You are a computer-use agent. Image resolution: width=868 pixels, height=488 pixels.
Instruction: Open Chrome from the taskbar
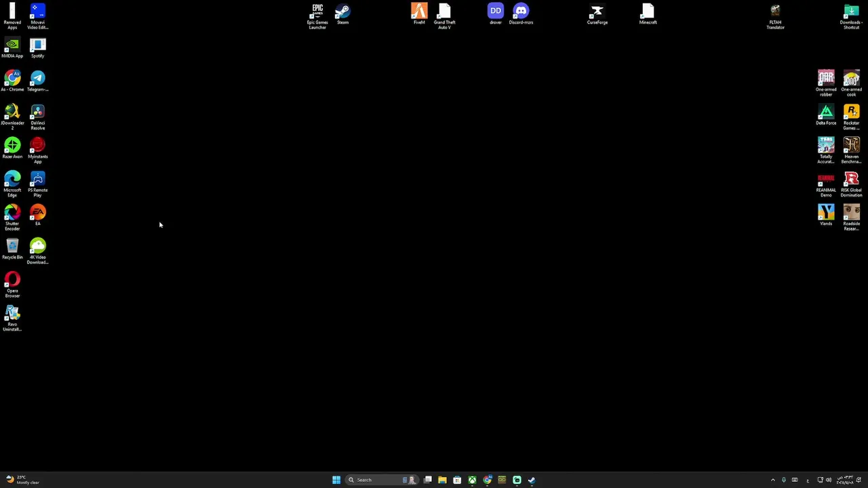tap(487, 480)
